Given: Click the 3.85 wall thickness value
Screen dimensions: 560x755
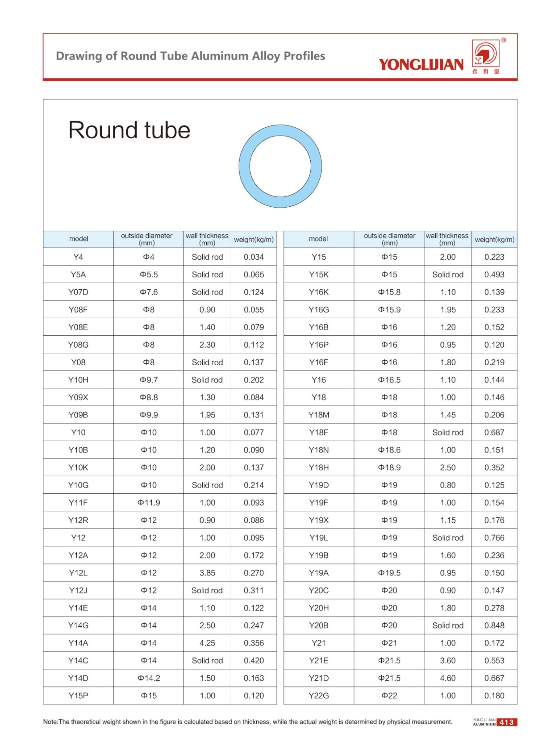Looking at the screenshot, I should point(207,573).
